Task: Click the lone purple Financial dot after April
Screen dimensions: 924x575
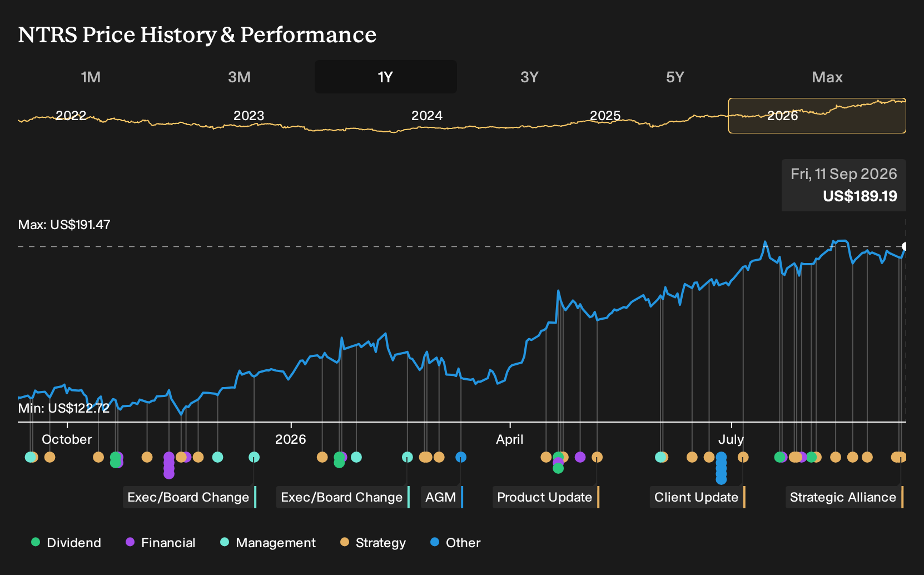Action: pos(580,457)
